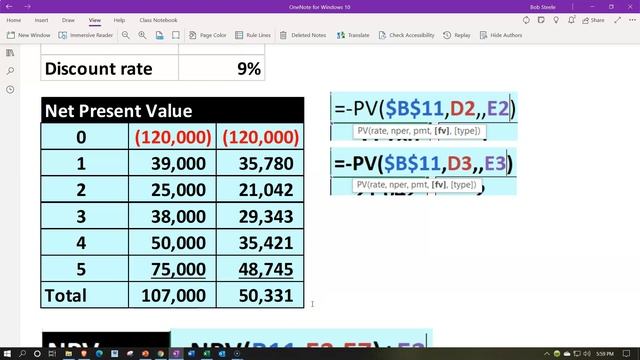Click the fit page icon

(176, 35)
